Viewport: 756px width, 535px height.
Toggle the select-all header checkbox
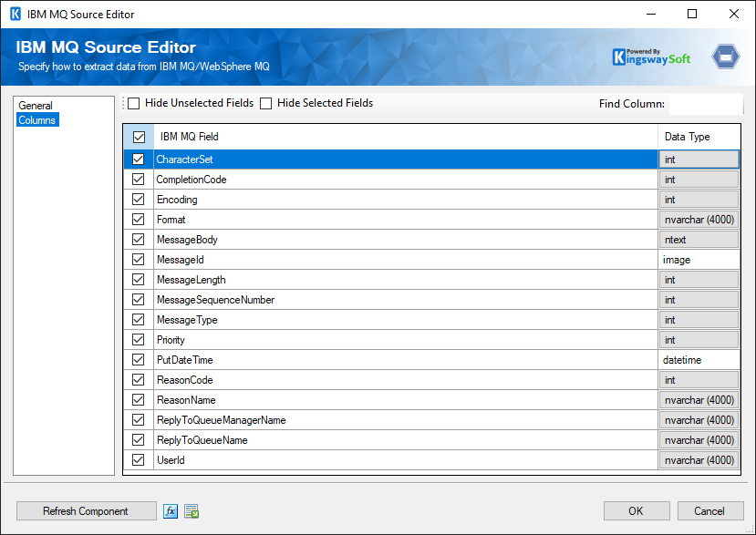point(139,137)
